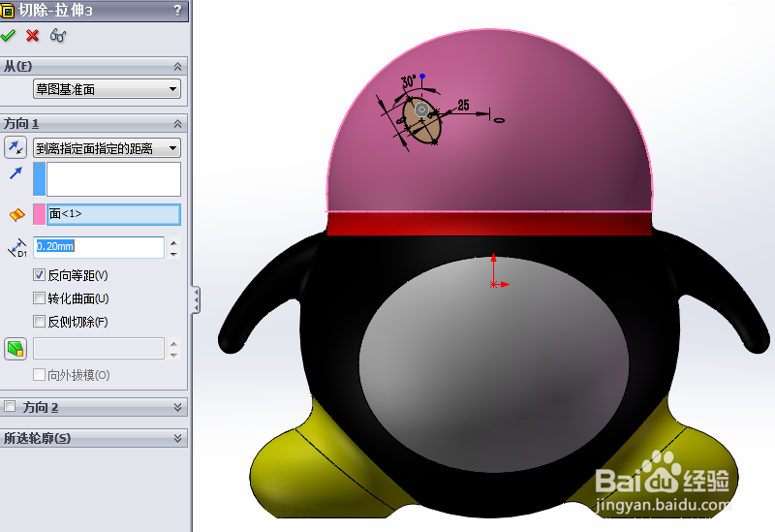Open 到离指定面指定的距离 end condition dropdown

coord(107,148)
